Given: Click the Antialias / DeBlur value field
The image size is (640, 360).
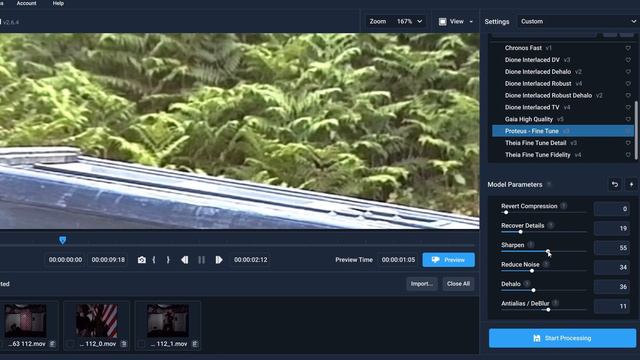Looking at the screenshot, I should tap(611, 306).
